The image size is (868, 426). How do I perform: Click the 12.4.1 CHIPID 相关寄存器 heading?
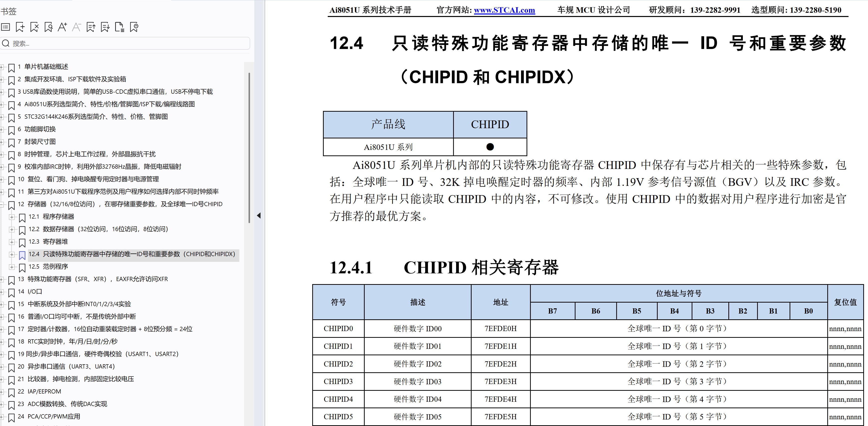pos(444,268)
